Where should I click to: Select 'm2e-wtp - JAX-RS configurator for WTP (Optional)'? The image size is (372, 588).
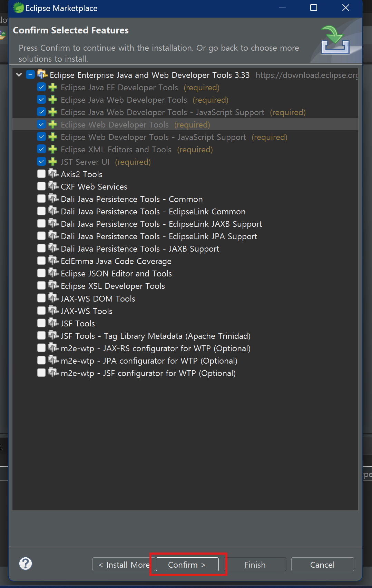(156, 348)
